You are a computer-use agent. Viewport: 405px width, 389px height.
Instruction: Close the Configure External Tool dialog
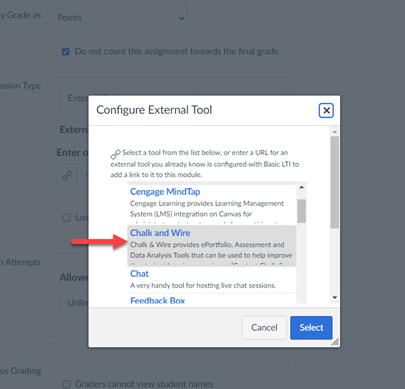coord(326,110)
